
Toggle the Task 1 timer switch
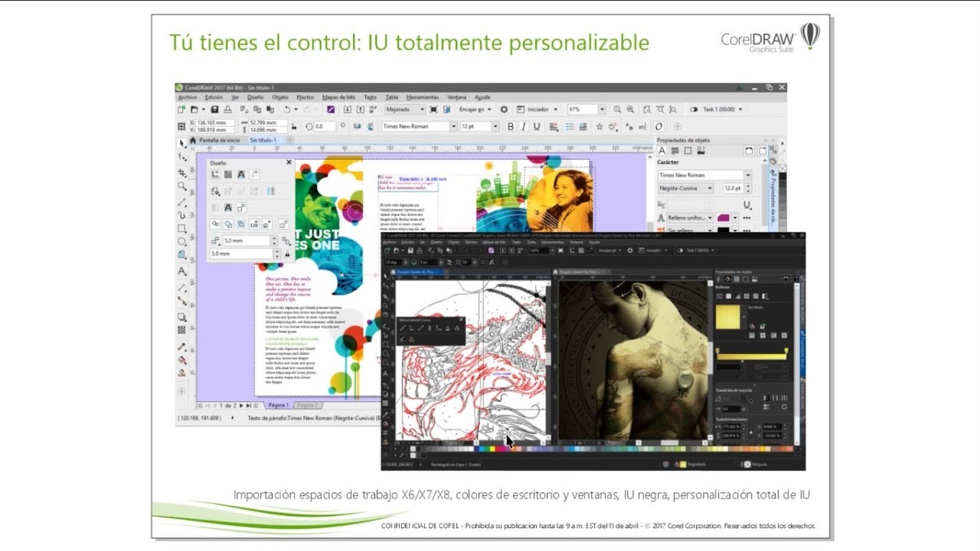(x=694, y=109)
